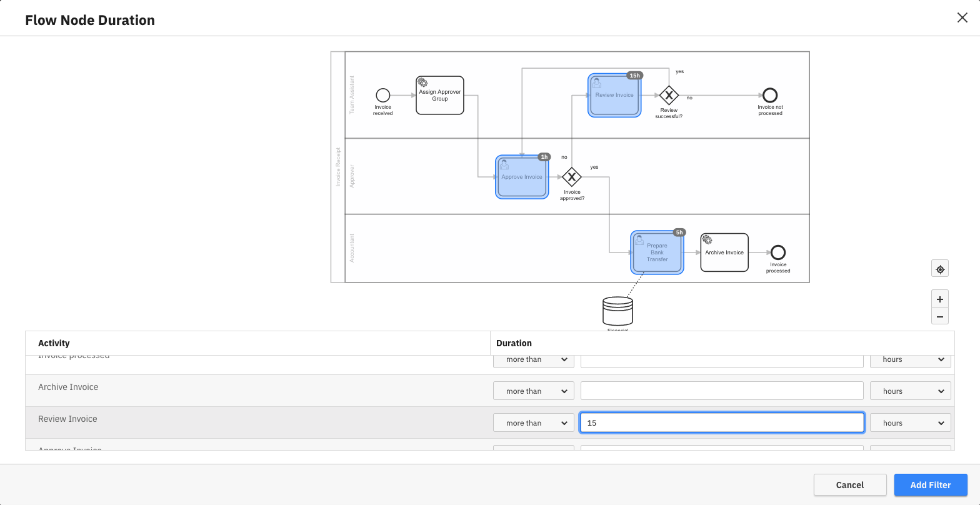
Task: Click the Archive Invoice duration input field
Action: tap(722, 391)
